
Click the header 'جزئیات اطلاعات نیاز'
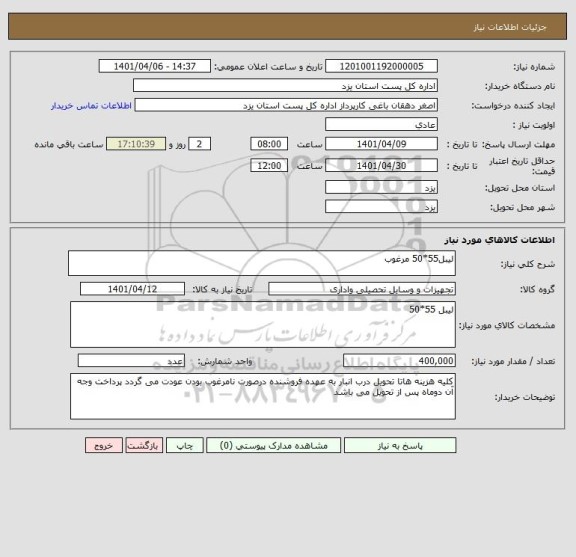pyautogui.click(x=510, y=27)
